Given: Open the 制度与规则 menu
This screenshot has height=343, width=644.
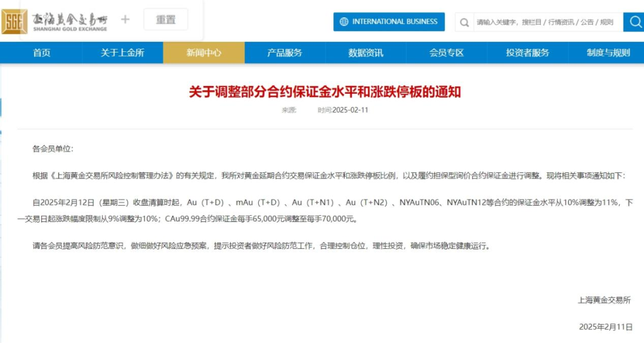Looking at the screenshot, I should (608, 52).
